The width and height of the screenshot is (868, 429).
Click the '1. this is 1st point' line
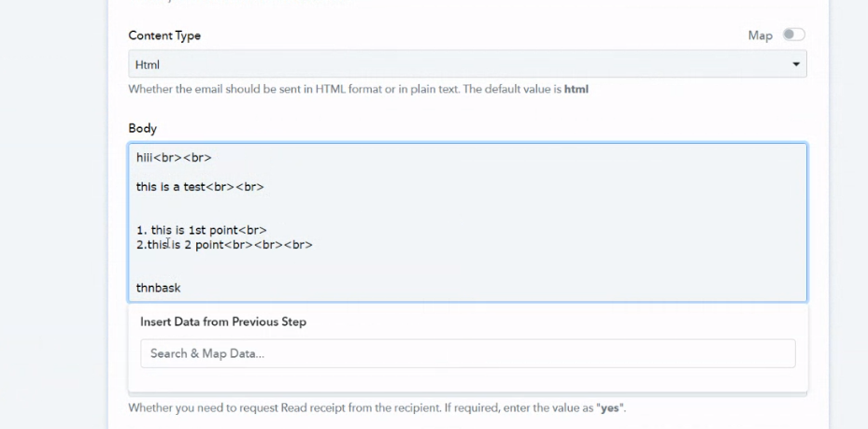tap(202, 230)
